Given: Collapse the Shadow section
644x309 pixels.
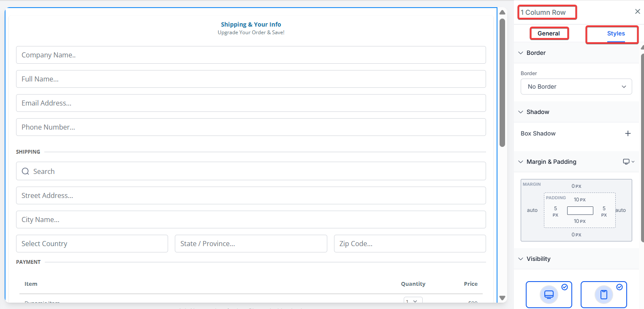Looking at the screenshot, I should (x=520, y=112).
